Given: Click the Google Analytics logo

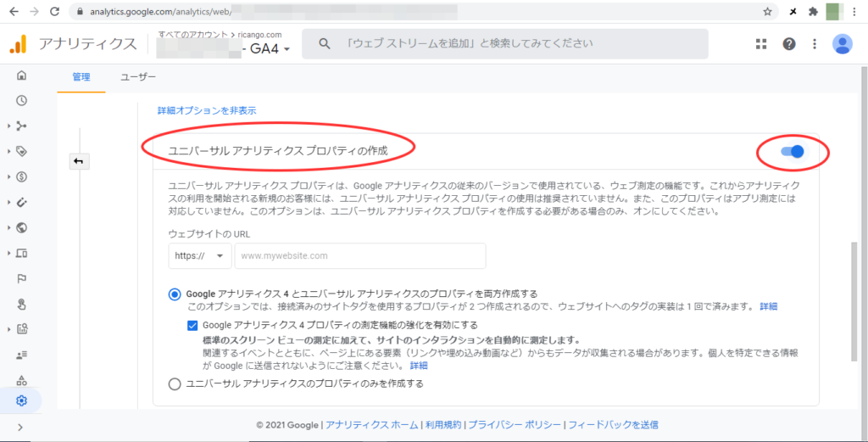Looking at the screenshot, I should 19,44.
